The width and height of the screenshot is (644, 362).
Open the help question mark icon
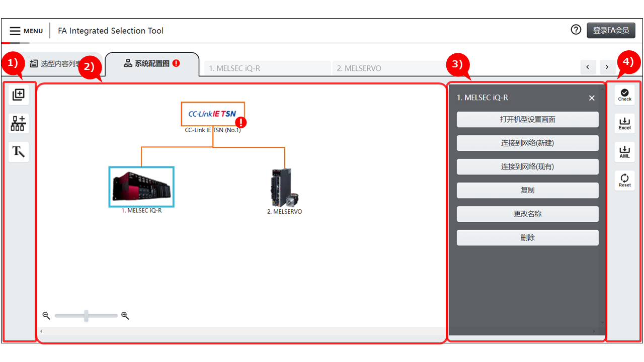pos(576,30)
